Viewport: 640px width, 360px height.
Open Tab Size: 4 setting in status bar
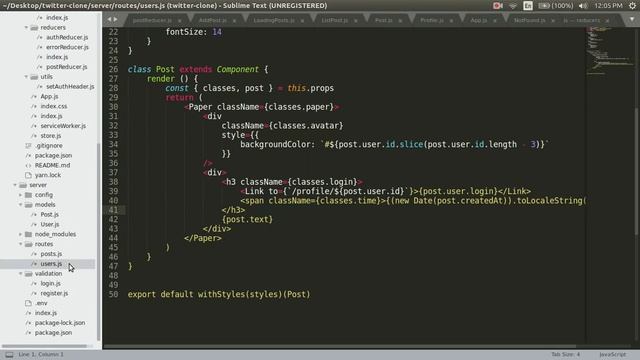click(565, 355)
